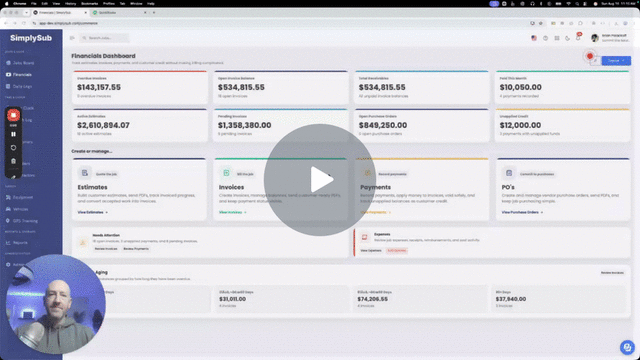This screenshot has height=360, width=640.
Task: Open notifications bell with red badge
Action: click(x=578, y=37)
